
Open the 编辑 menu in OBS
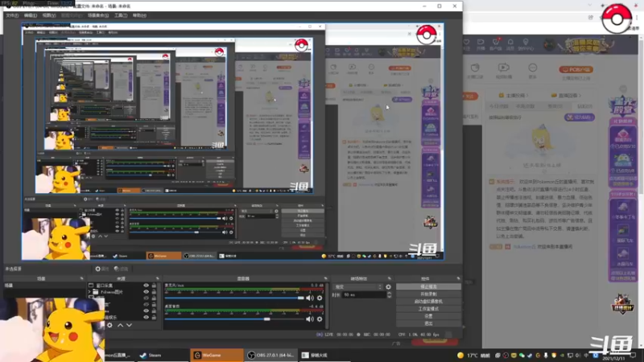pyautogui.click(x=31, y=15)
